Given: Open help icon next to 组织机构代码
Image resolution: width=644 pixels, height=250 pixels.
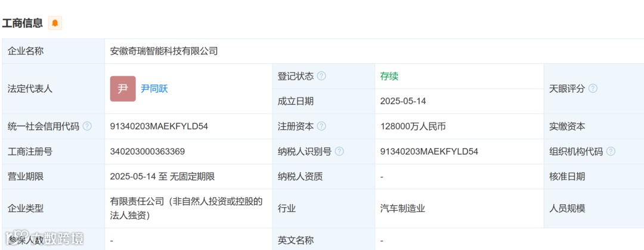Looking at the screenshot, I should [611, 152].
